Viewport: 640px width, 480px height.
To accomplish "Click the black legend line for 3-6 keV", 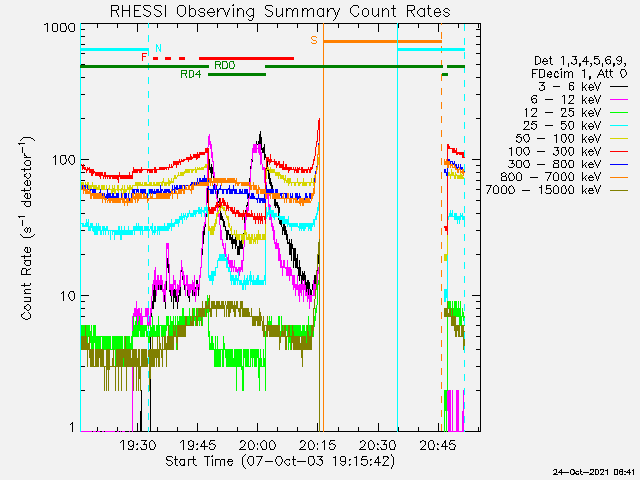I will [x=619, y=87].
